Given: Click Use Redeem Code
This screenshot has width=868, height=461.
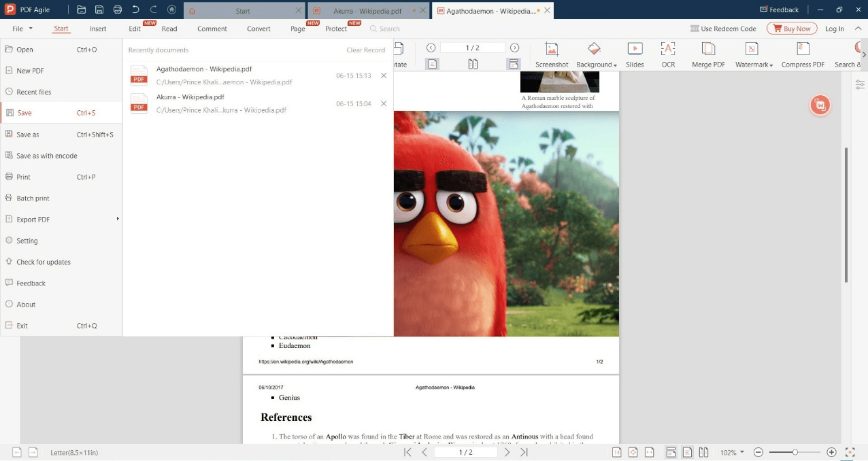Looking at the screenshot, I should (723, 29).
